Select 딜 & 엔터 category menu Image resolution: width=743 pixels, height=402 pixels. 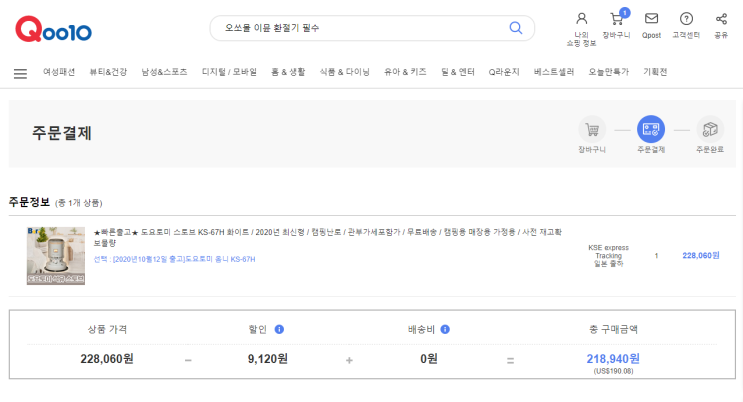tap(458, 72)
